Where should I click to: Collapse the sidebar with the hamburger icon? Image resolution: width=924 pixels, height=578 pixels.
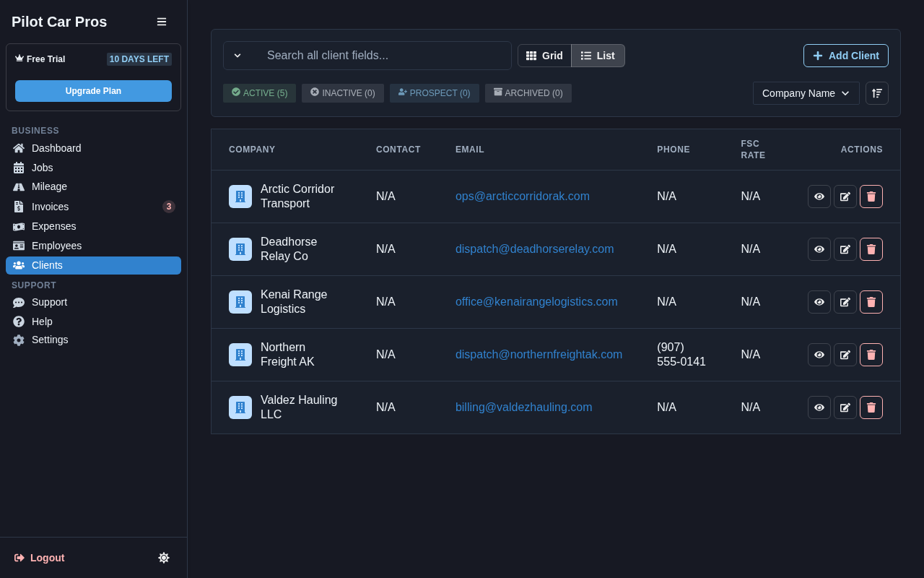click(x=162, y=22)
